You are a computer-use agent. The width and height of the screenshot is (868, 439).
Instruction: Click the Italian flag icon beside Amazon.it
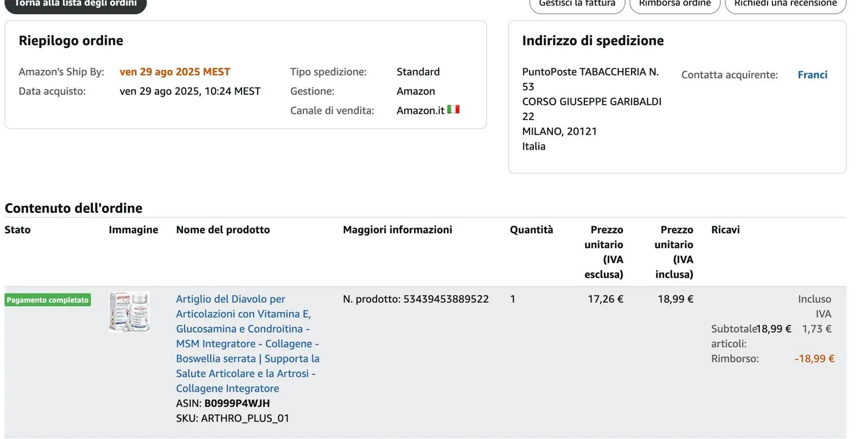(x=453, y=110)
